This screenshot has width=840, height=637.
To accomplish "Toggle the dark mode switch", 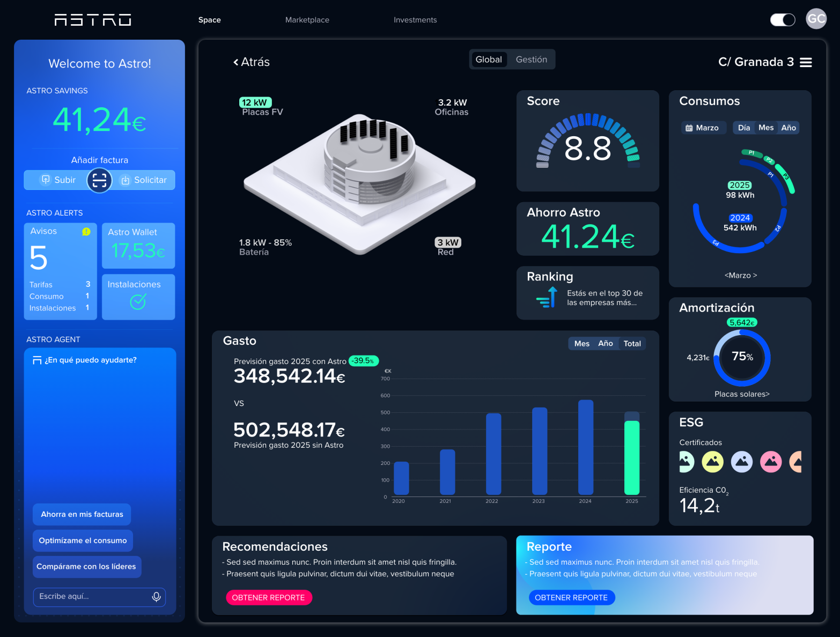I will (783, 20).
